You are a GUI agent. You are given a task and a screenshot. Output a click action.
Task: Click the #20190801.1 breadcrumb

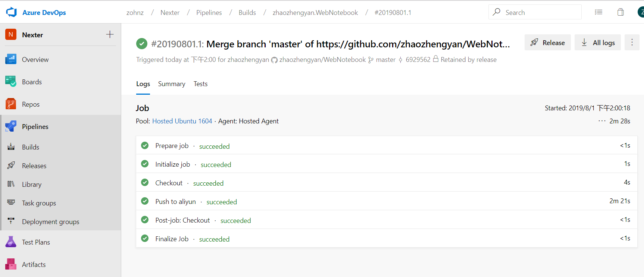[393, 12]
